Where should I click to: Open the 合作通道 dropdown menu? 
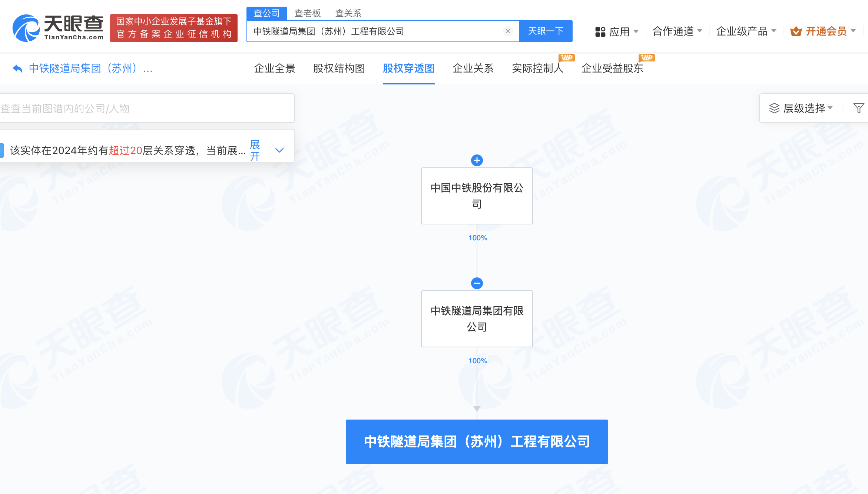677,31
